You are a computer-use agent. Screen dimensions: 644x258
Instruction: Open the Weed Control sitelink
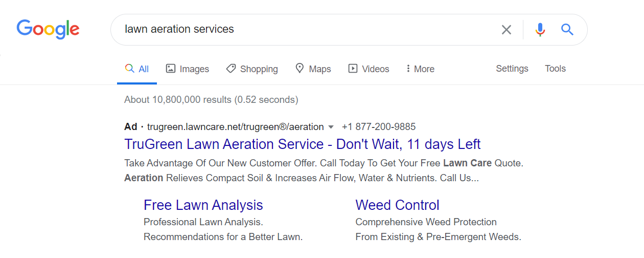tap(398, 205)
